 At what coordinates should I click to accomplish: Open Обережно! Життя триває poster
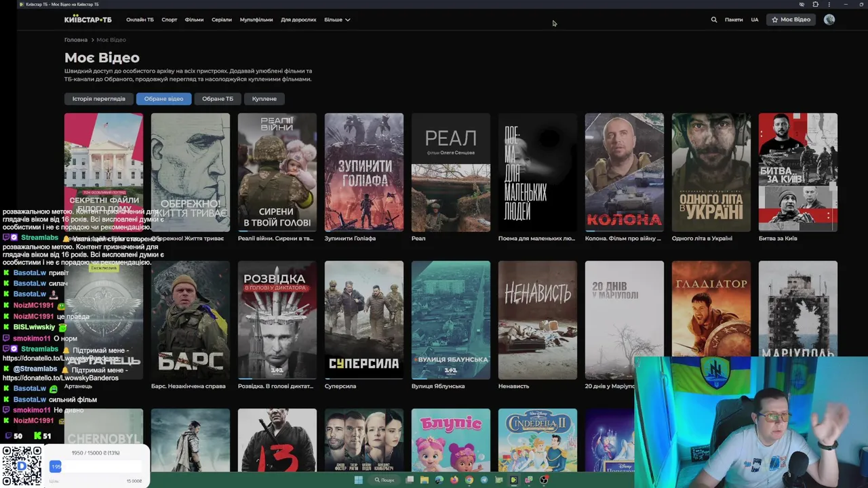tap(191, 172)
